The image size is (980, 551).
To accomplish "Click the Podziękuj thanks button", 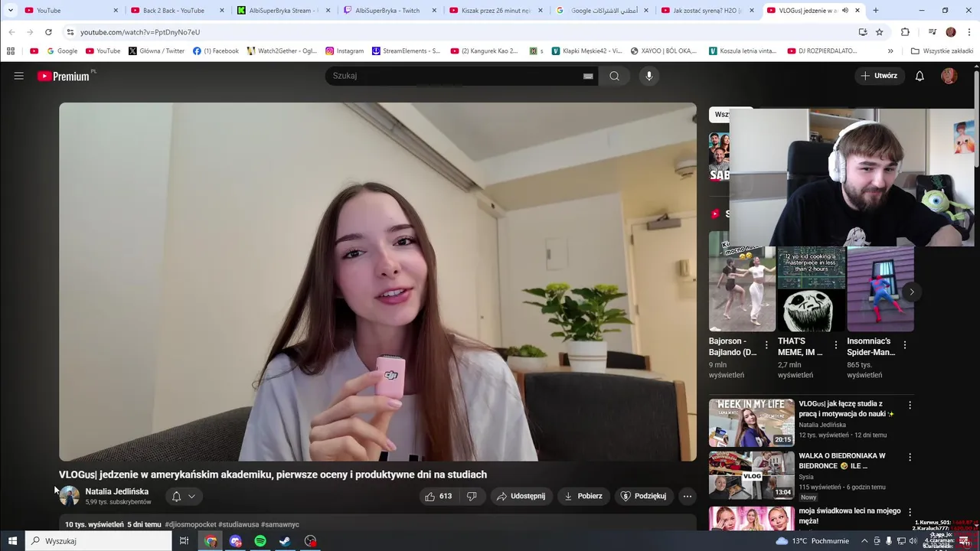I will coord(643,496).
